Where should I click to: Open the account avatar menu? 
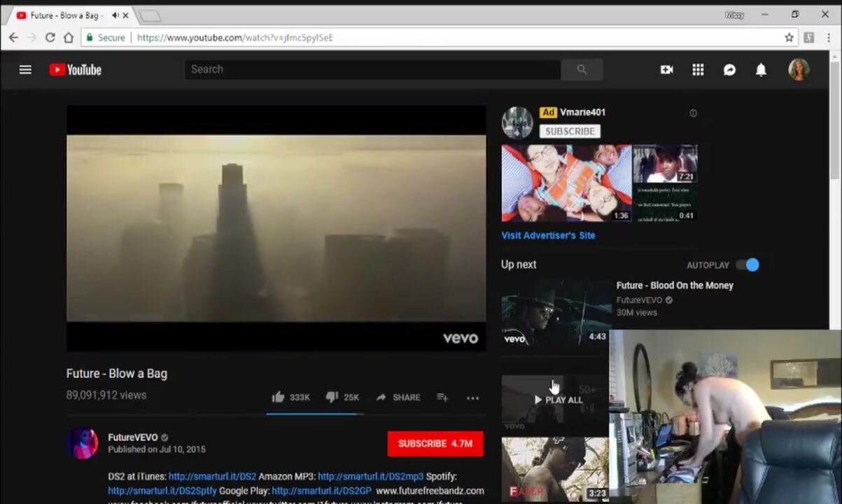[799, 69]
